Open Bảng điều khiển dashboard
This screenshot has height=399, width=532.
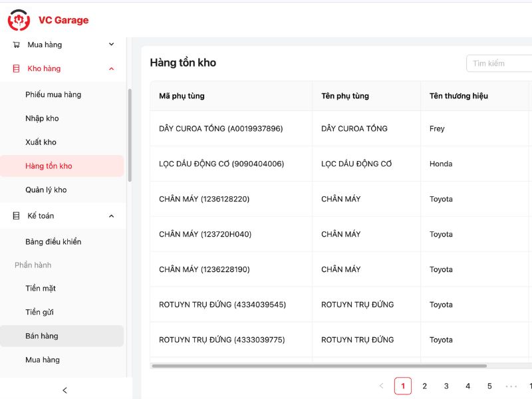[53, 242]
